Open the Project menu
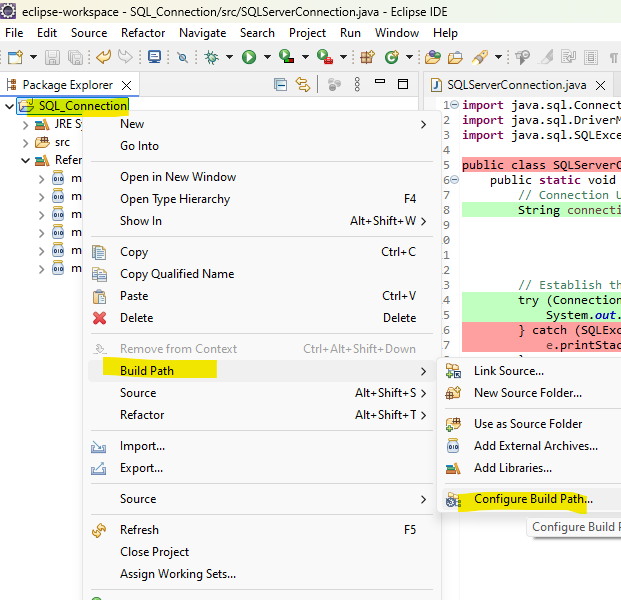 (307, 33)
